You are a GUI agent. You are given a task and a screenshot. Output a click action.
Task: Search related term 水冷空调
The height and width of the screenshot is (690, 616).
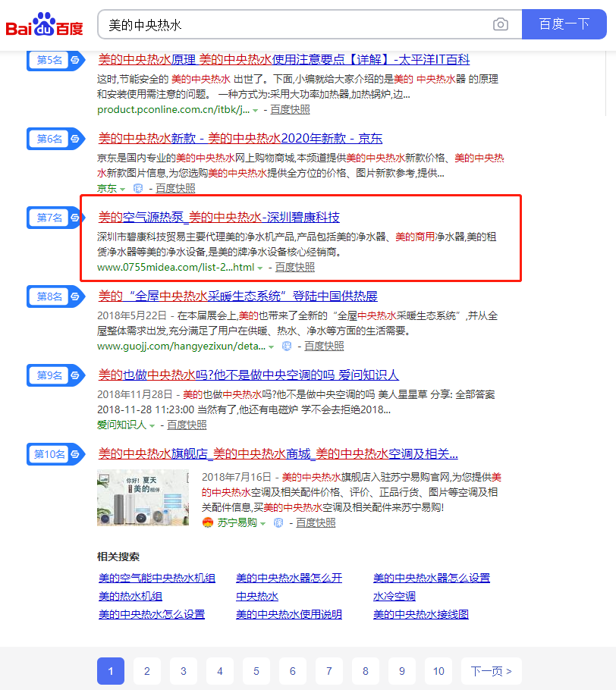pos(394,596)
